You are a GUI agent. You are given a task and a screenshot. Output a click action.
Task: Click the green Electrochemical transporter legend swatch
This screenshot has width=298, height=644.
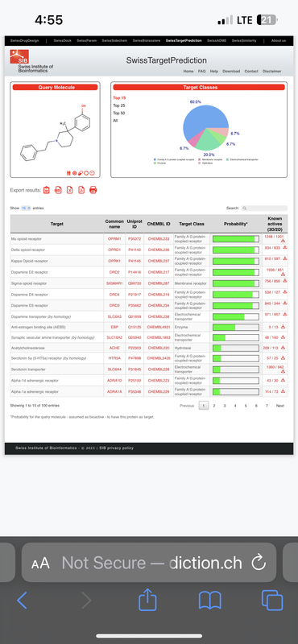pyautogui.click(x=227, y=159)
